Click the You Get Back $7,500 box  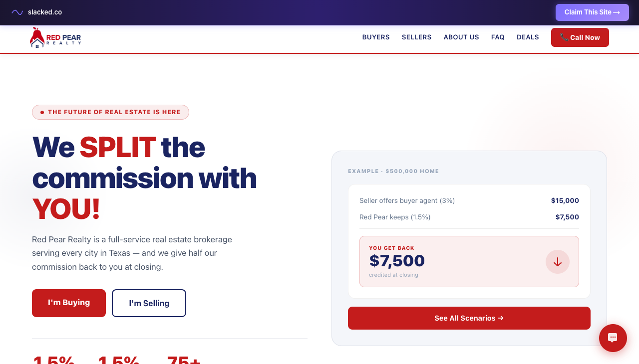pos(449,261)
